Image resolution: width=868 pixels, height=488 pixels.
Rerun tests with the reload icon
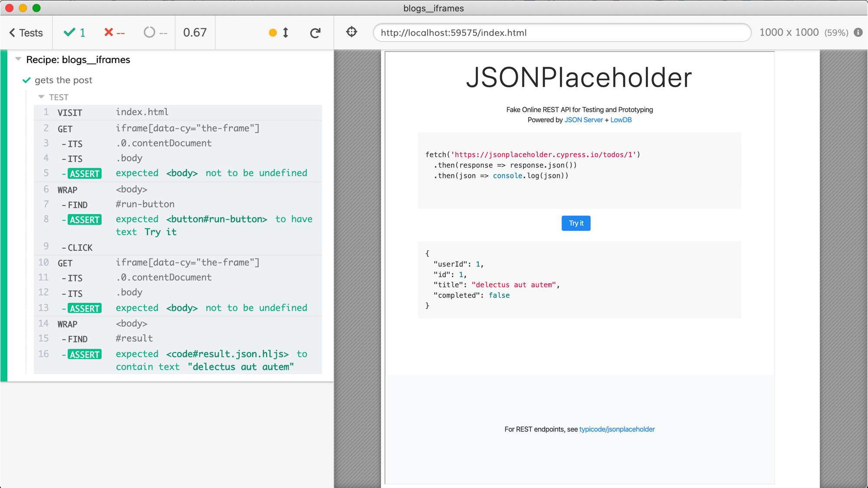(x=316, y=33)
